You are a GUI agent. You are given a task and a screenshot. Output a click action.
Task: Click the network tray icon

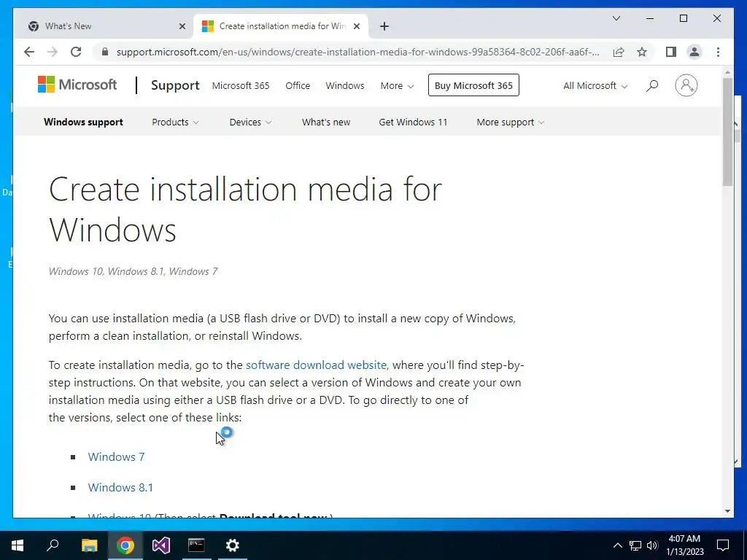click(x=635, y=545)
